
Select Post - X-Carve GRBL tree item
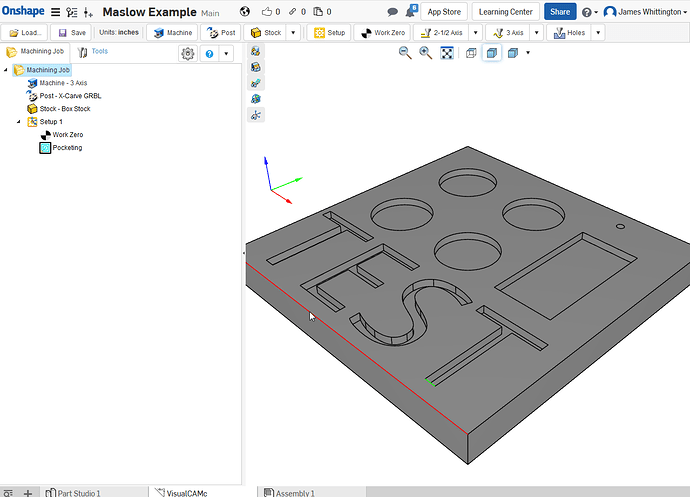coord(64,96)
